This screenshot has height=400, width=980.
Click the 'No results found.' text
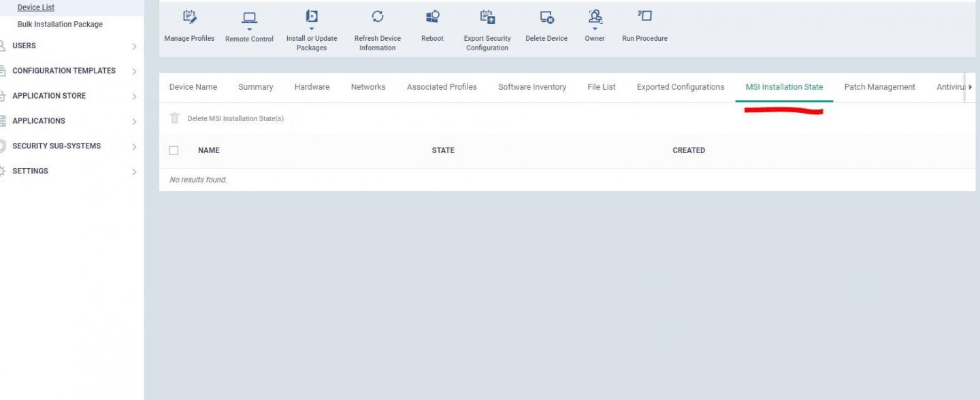tap(198, 180)
